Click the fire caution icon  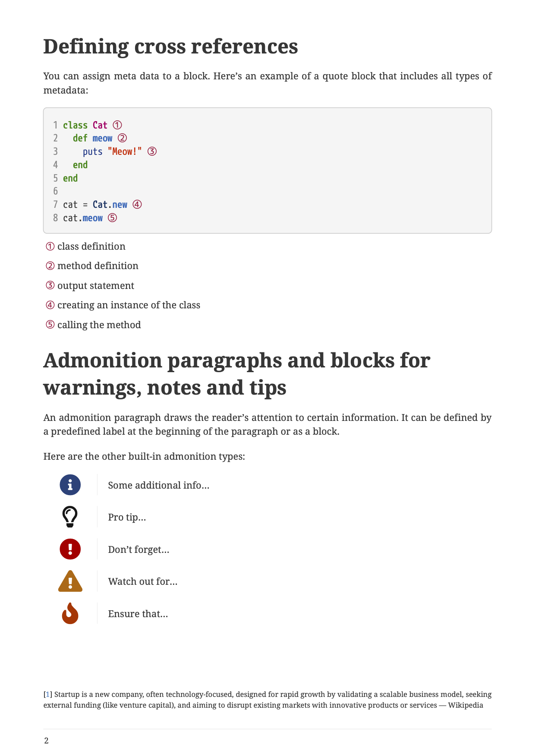point(70,613)
